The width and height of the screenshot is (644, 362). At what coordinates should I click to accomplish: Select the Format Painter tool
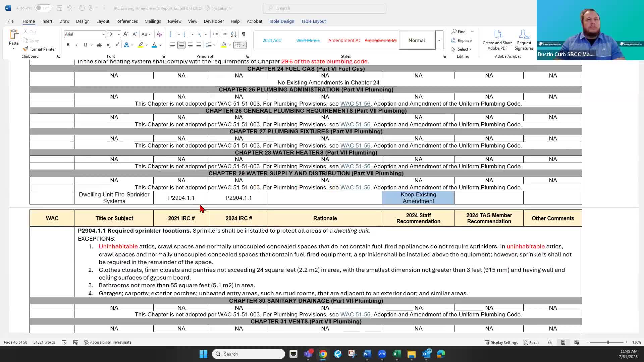point(39,49)
